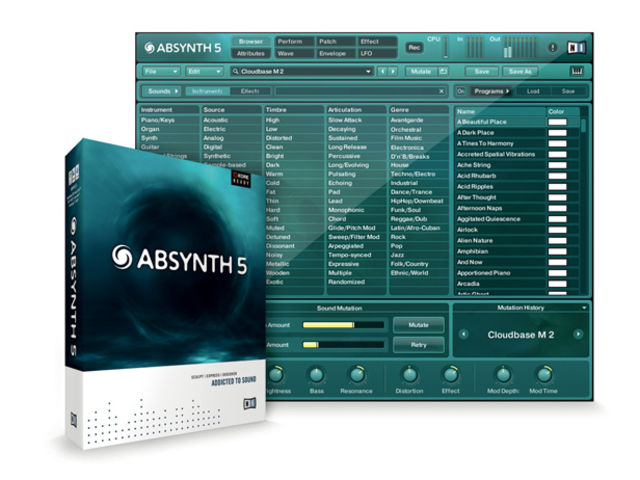Click the Bass knob
Screen dimensions: 640x480
click(x=316, y=375)
